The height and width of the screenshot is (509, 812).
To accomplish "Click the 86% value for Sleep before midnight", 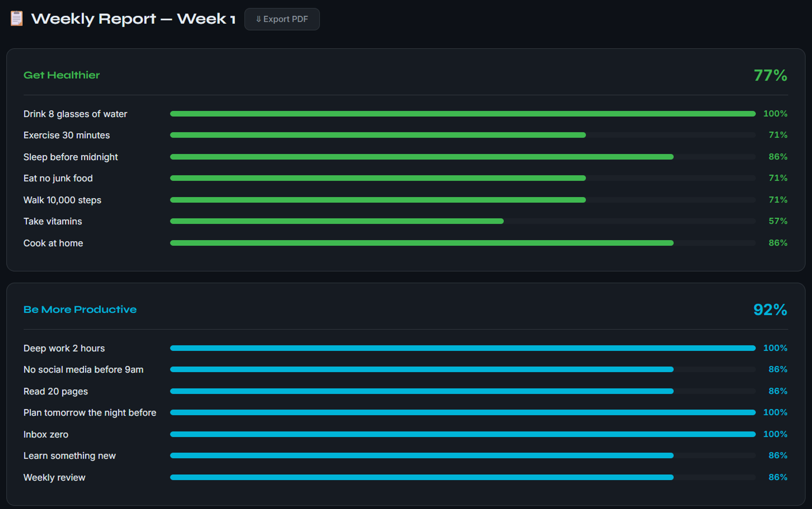I will coord(778,157).
